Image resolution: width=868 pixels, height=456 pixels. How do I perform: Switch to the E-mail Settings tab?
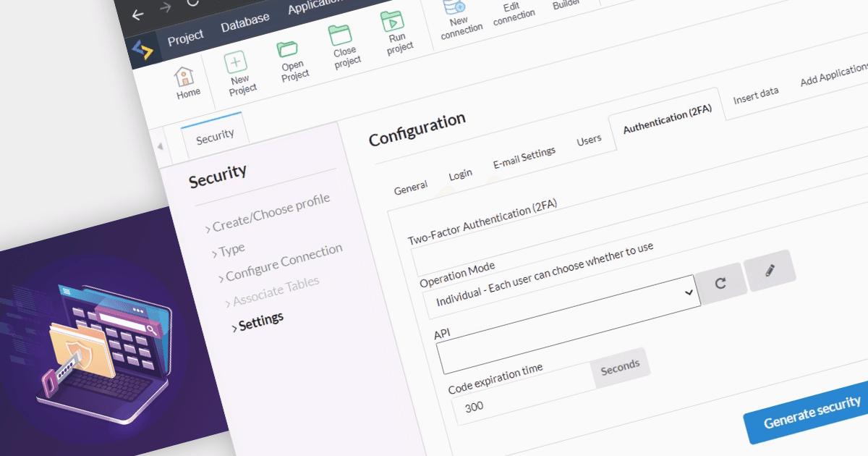click(524, 157)
